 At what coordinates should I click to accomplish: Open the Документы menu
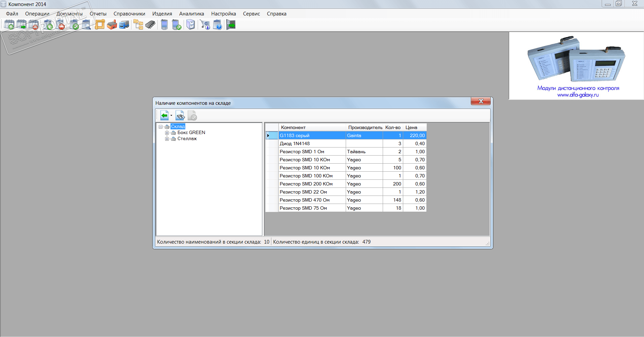70,14
